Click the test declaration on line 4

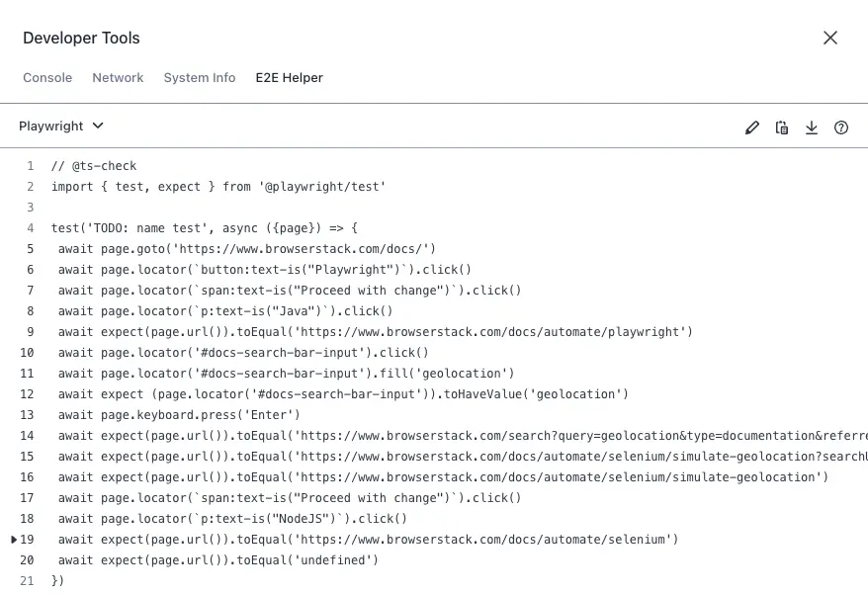point(204,228)
